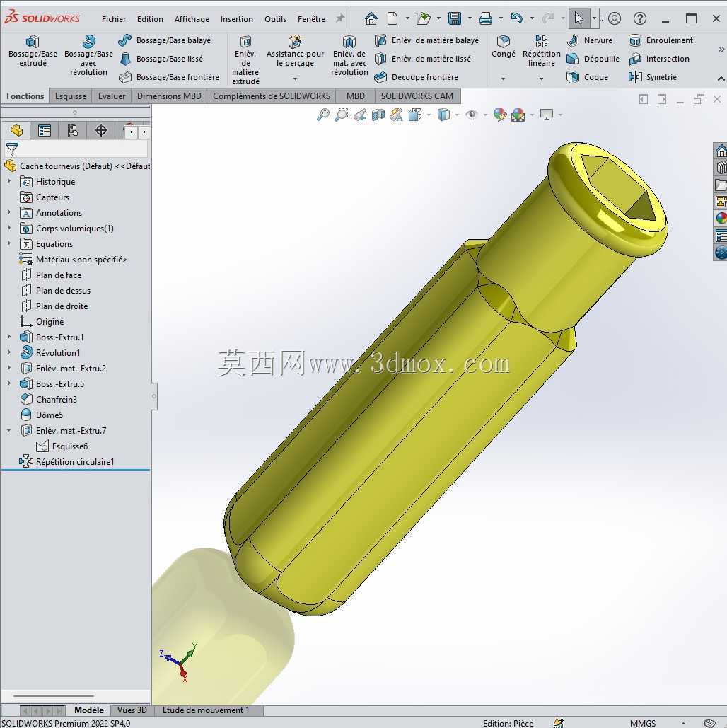Click the zoom to fit magnifier
The image size is (727, 728).
pos(323,114)
